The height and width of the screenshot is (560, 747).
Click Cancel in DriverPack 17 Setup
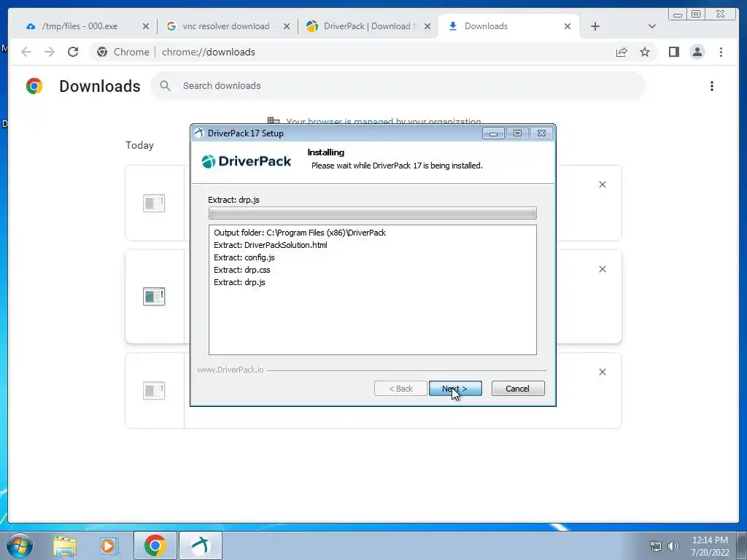(x=518, y=389)
